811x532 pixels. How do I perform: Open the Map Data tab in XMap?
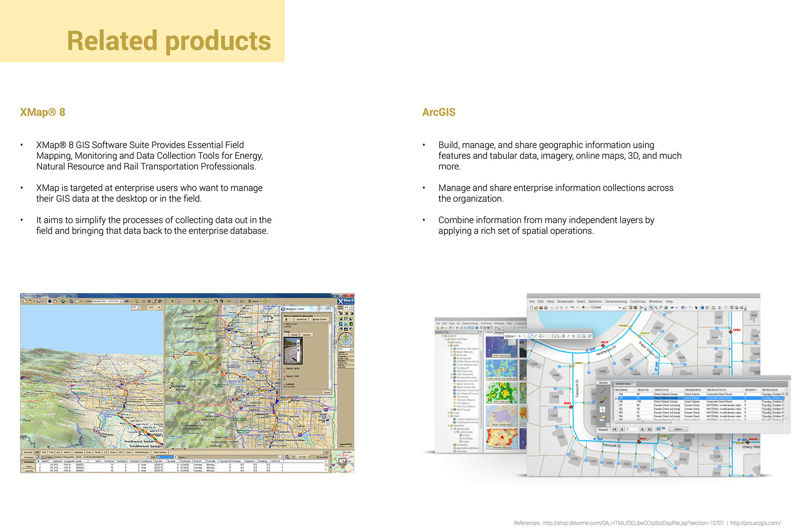click(x=28, y=452)
